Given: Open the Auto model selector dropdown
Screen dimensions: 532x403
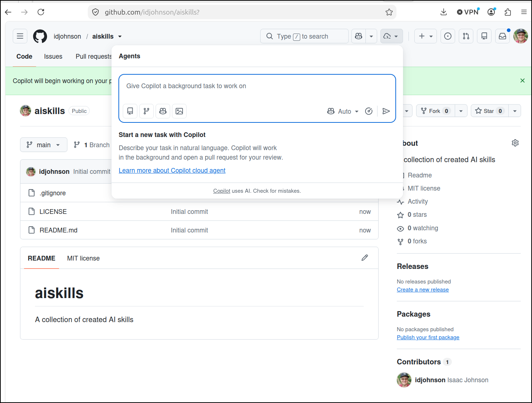Looking at the screenshot, I should (x=343, y=111).
